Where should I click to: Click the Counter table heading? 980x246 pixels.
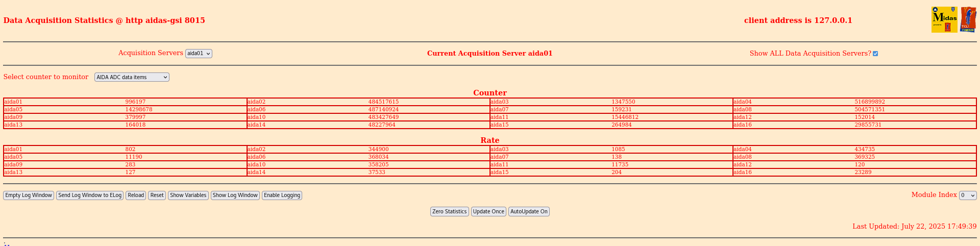[x=490, y=93]
